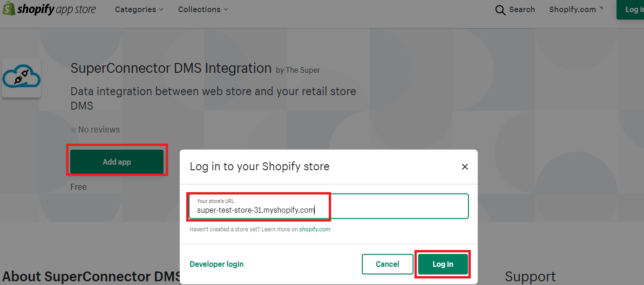Click the SuperConnector DMS Integration title

pos(171,68)
